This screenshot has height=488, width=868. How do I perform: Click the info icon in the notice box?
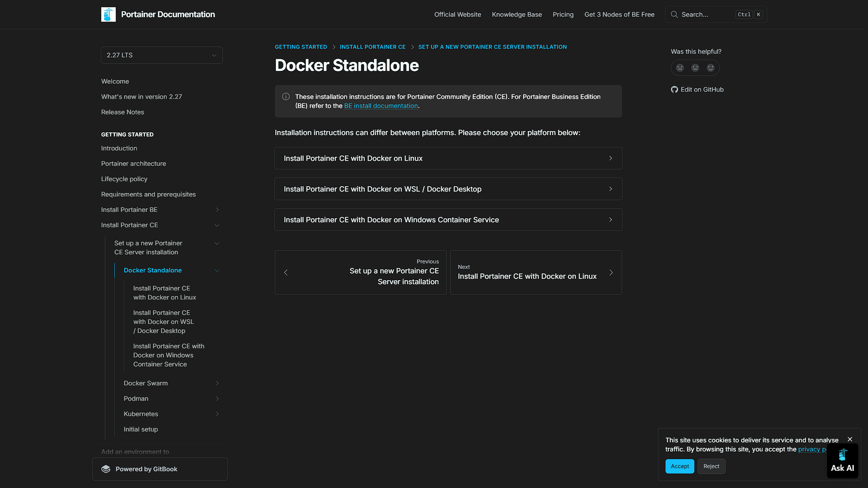[x=286, y=97]
